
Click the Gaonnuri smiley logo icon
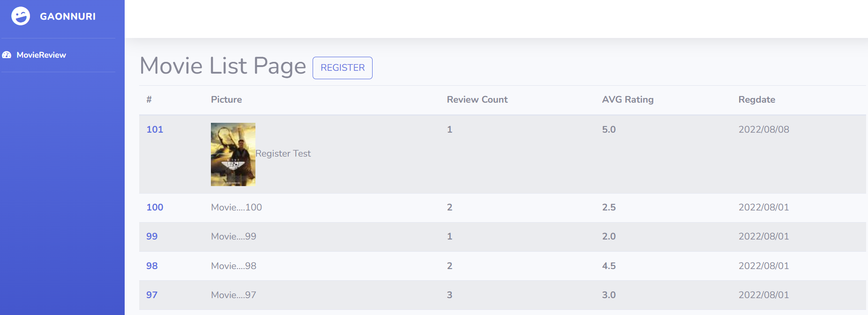(21, 16)
